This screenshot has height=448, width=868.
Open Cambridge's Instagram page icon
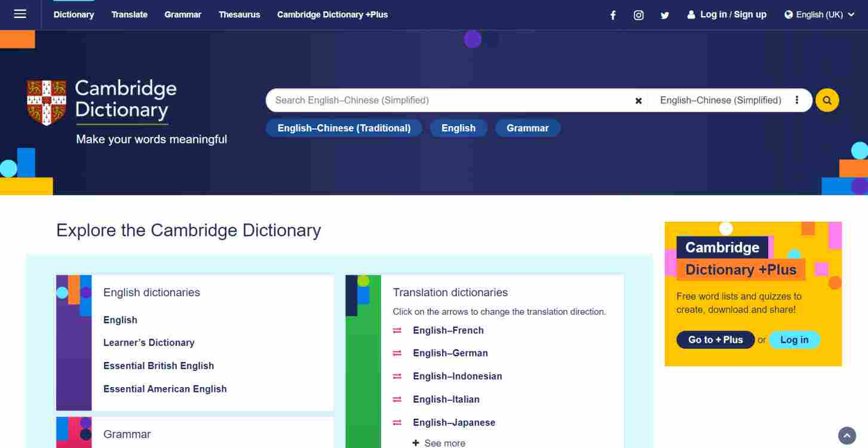tap(639, 15)
